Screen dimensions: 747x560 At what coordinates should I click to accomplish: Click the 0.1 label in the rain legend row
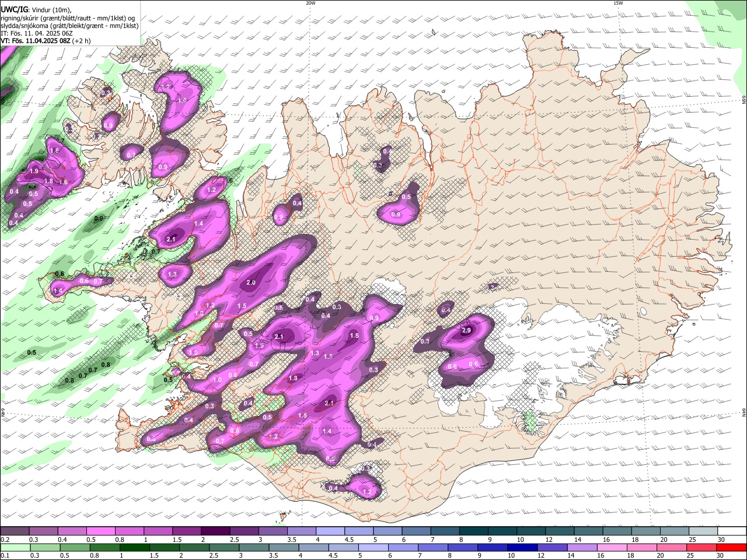coord(5,556)
